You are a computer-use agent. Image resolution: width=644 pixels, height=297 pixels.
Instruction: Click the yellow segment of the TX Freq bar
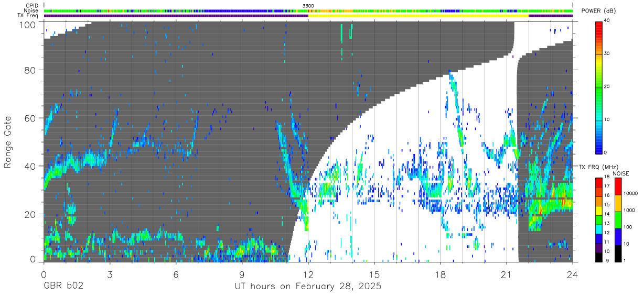pos(418,16)
